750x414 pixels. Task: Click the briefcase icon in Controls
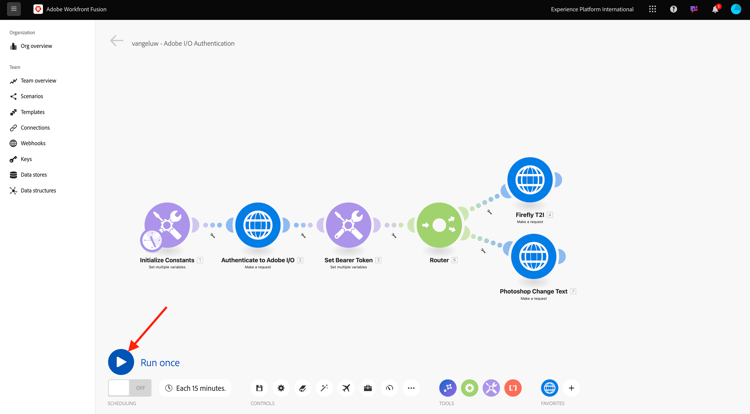coord(368,388)
